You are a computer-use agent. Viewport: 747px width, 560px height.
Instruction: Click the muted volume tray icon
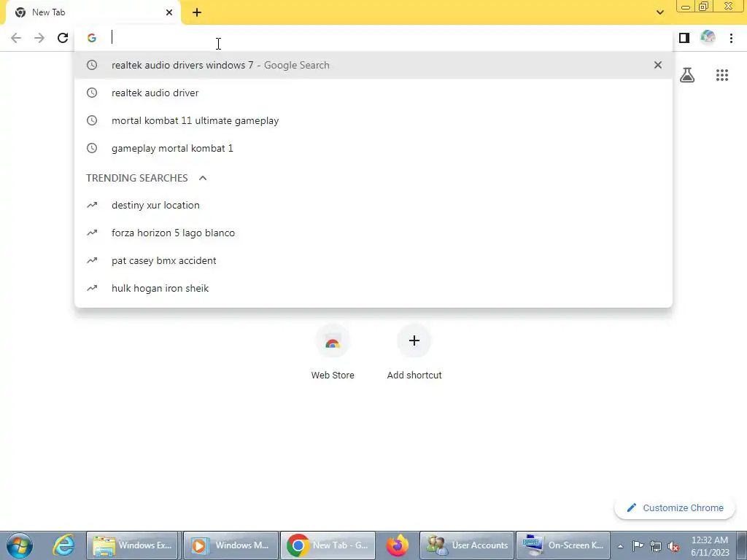(673, 545)
